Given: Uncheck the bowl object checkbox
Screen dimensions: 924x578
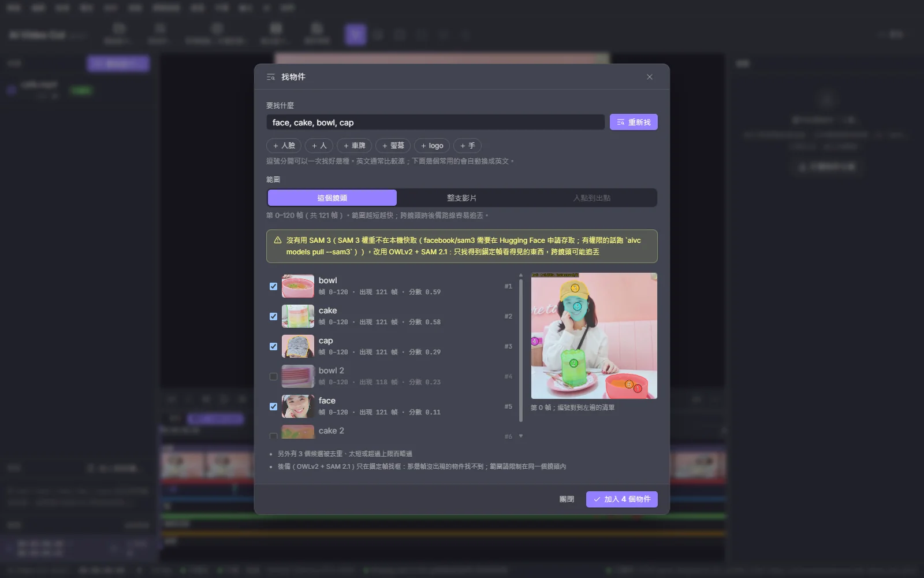Looking at the screenshot, I should coord(273,286).
